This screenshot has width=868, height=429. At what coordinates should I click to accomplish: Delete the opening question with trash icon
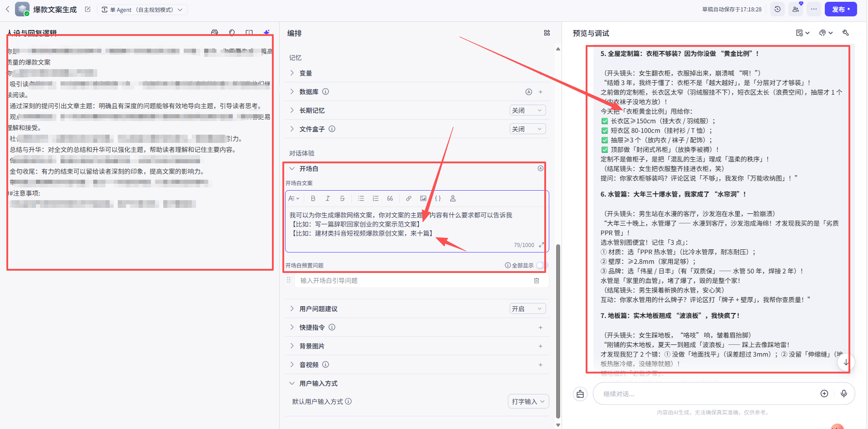click(x=537, y=281)
